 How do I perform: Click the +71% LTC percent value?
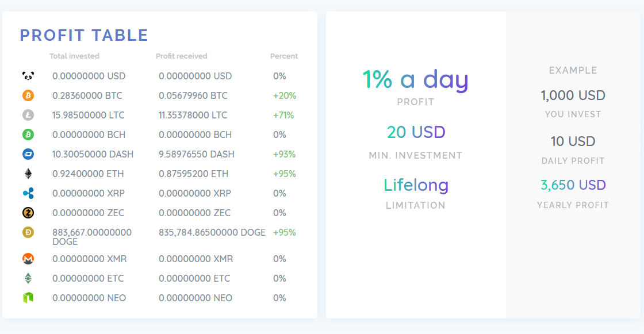click(x=283, y=115)
